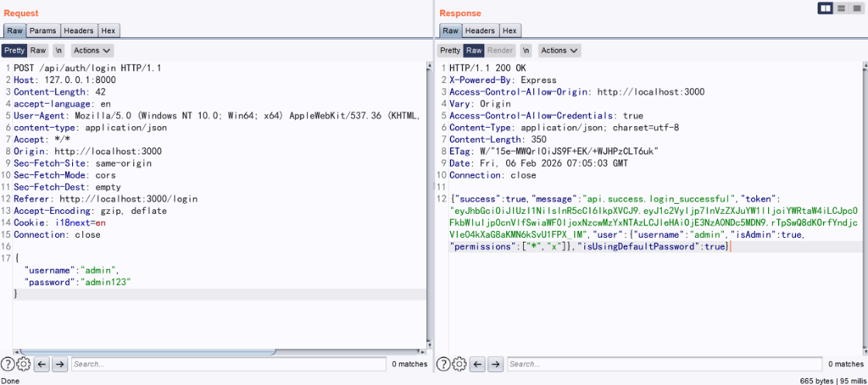Go to next match in request search
The height and width of the screenshot is (385, 868).
(60, 364)
